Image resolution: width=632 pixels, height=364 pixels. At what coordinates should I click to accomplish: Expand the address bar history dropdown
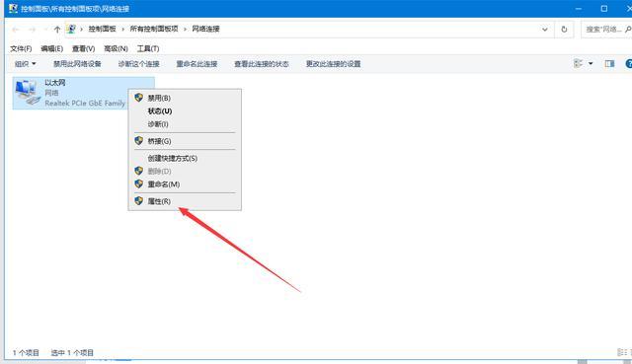tap(544, 29)
